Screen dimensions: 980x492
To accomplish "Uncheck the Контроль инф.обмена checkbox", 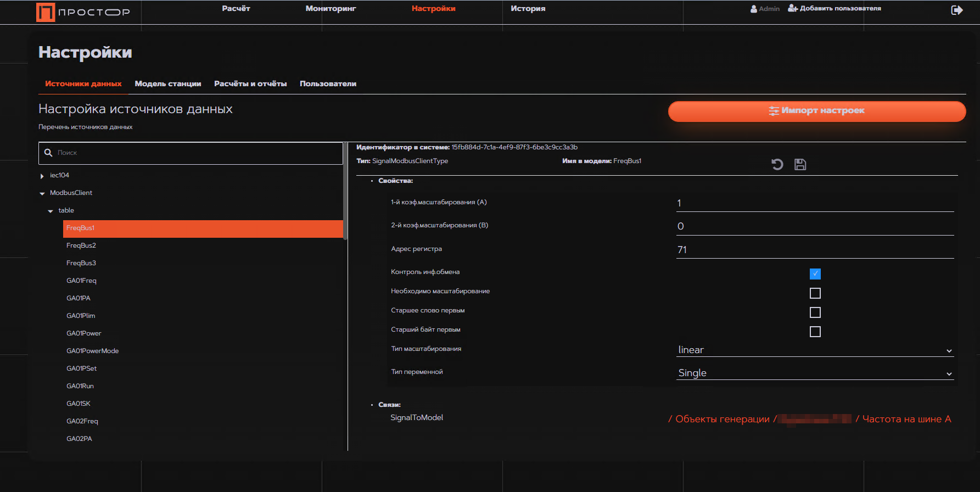I will [x=815, y=273].
